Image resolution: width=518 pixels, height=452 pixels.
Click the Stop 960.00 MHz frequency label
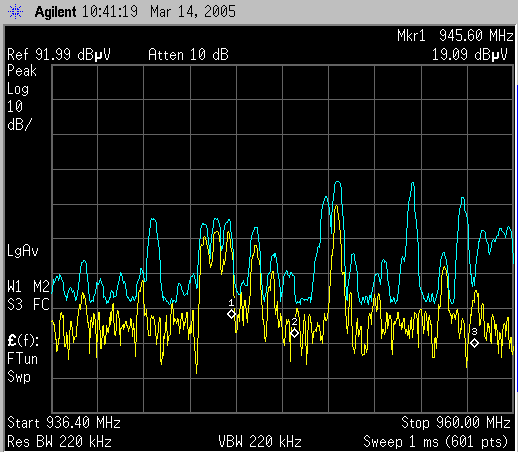tap(456, 423)
